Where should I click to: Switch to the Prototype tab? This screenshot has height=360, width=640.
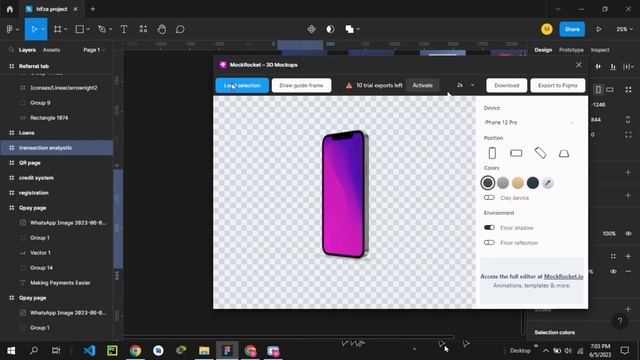click(x=571, y=50)
